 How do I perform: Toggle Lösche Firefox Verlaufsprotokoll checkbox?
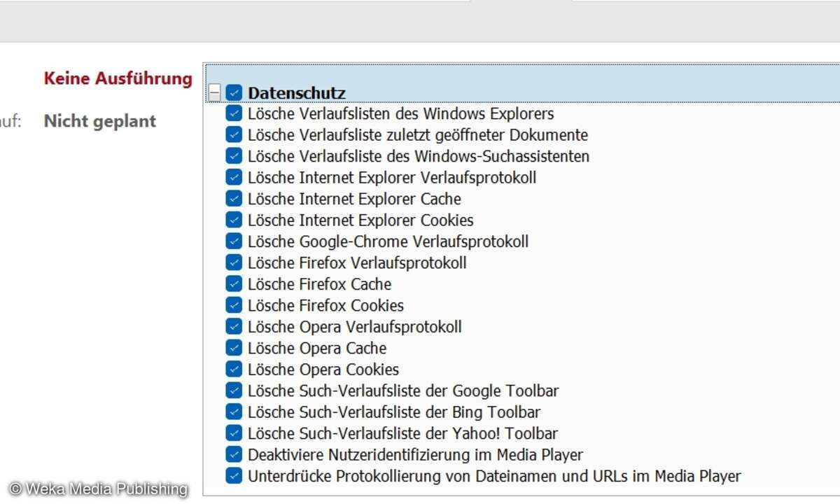coord(234,262)
